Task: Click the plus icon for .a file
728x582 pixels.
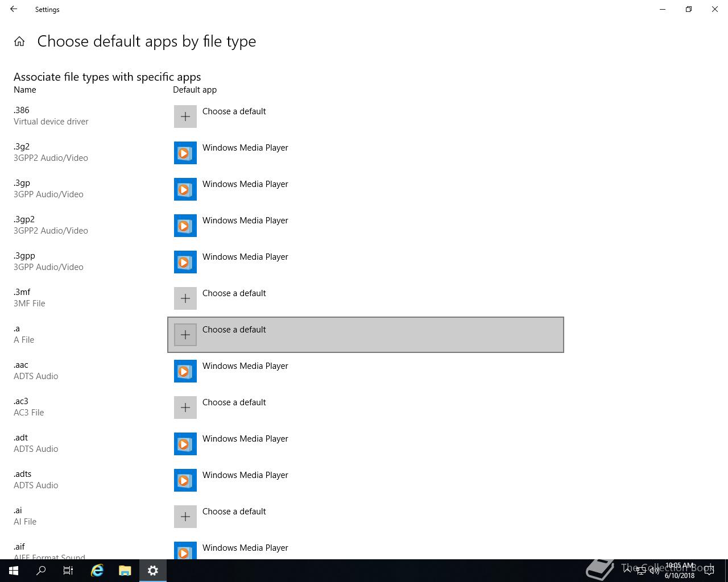Action: (x=185, y=335)
